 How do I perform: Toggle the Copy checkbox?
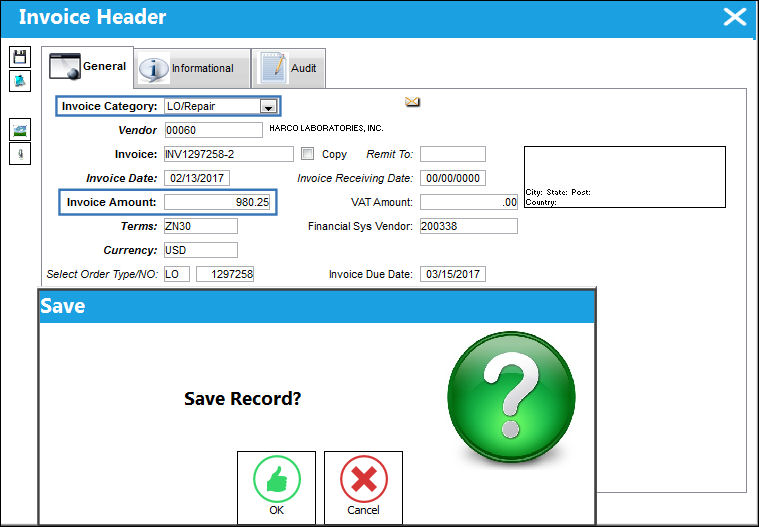[x=307, y=154]
